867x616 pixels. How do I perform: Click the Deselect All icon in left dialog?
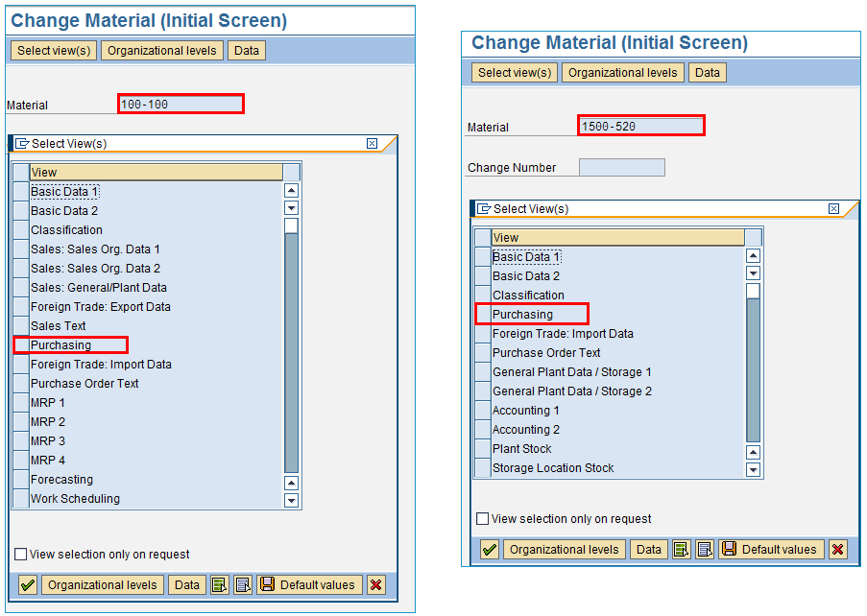click(x=242, y=584)
